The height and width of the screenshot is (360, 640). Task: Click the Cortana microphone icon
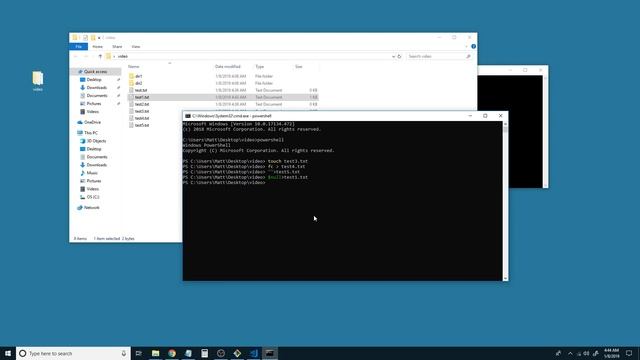pos(124,353)
